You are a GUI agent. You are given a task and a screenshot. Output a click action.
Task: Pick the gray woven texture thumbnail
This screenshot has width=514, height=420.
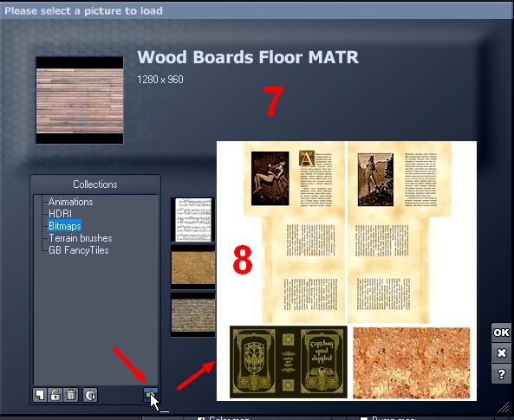click(193, 315)
